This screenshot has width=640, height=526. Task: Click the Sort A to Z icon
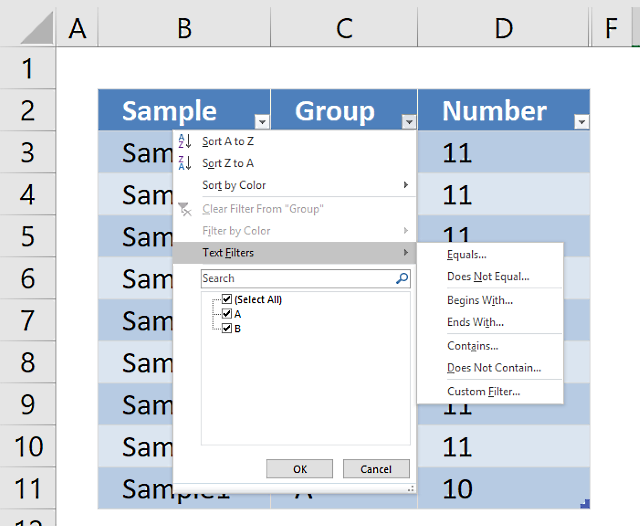click(x=184, y=141)
